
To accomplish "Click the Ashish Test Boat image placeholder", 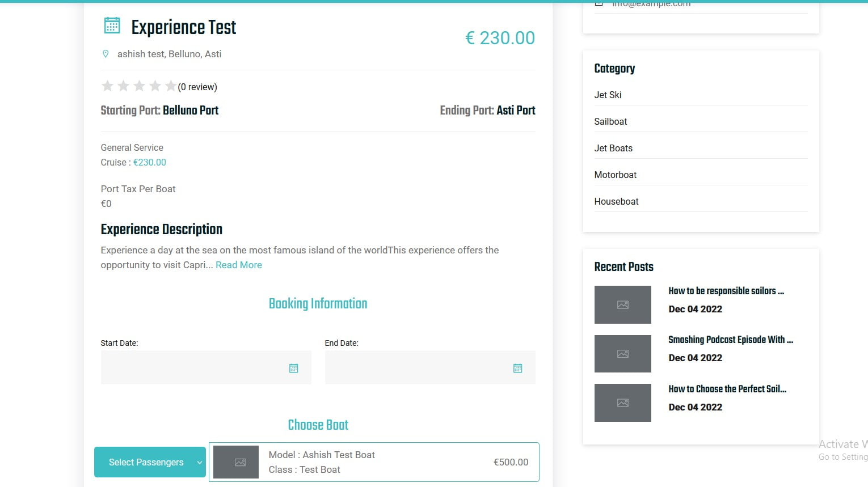I will coord(236,462).
